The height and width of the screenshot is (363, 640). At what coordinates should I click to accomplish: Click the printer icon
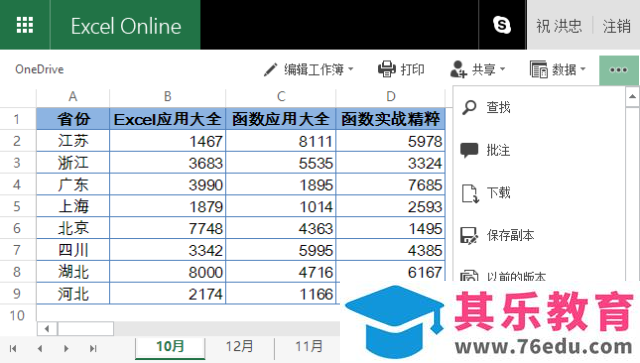click(387, 69)
